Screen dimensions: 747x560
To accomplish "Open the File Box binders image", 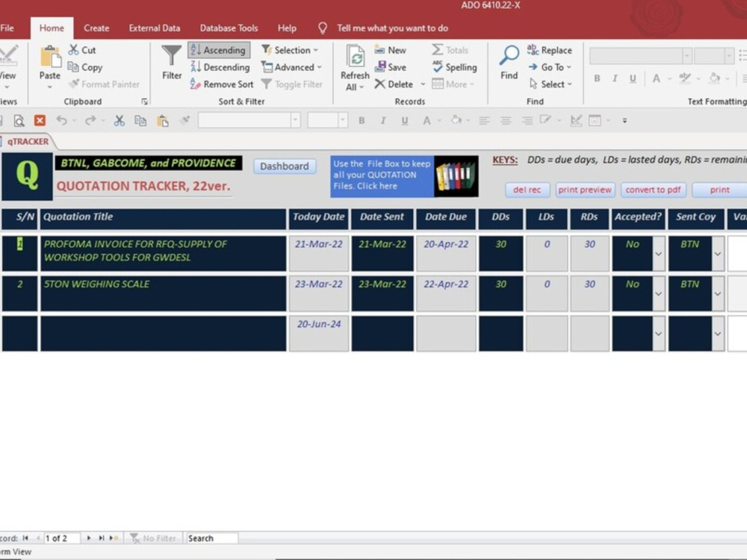I will point(456,176).
